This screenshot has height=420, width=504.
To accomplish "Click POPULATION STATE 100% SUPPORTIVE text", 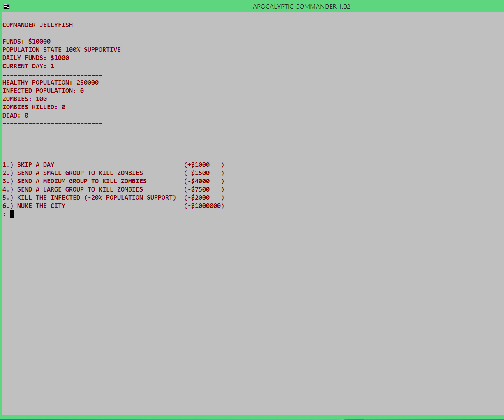I will click(x=62, y=50).
